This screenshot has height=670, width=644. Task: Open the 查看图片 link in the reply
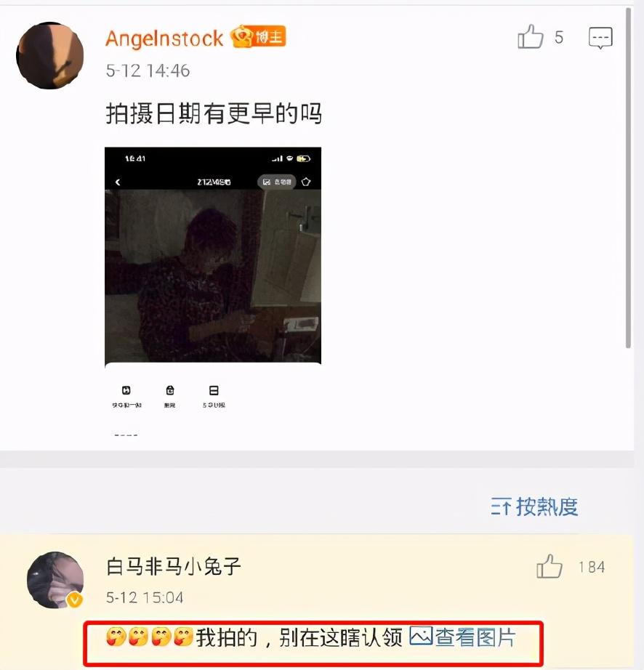click(462, 637)
